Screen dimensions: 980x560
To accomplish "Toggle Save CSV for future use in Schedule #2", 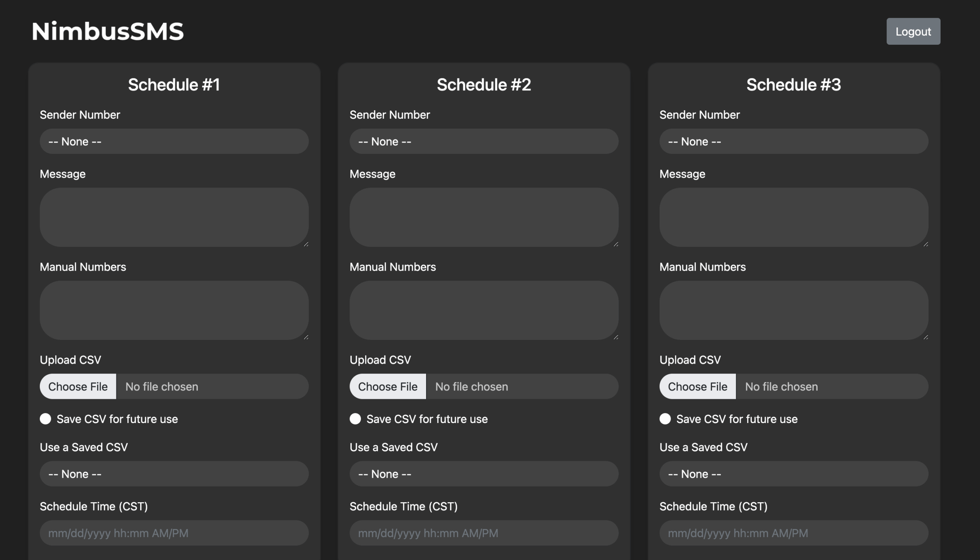I will [355, 419].
